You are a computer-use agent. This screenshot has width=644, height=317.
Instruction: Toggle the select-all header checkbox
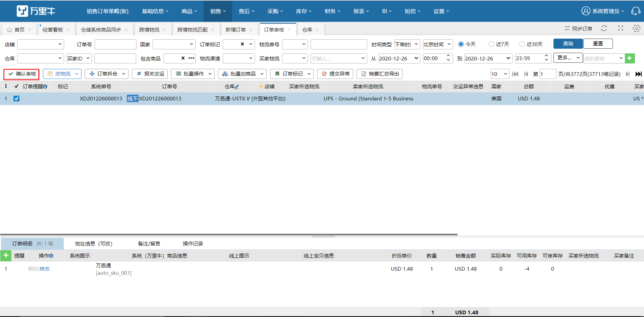click(16, 86)
